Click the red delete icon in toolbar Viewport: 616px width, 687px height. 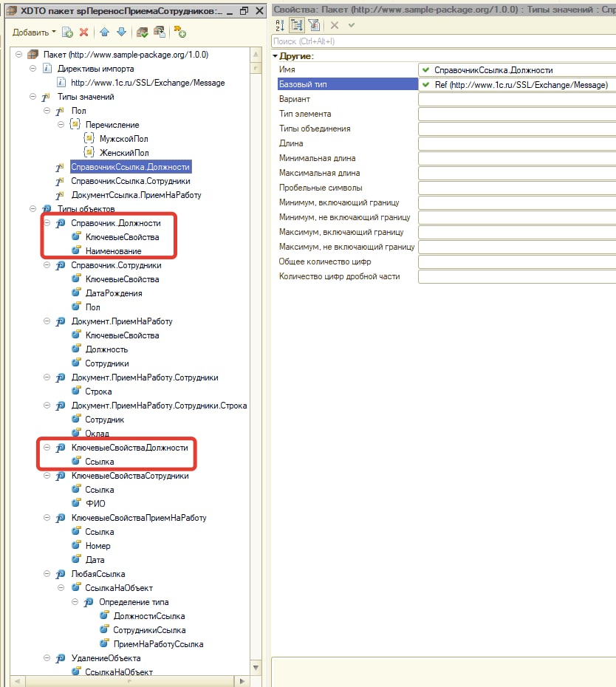pos(83,32)
